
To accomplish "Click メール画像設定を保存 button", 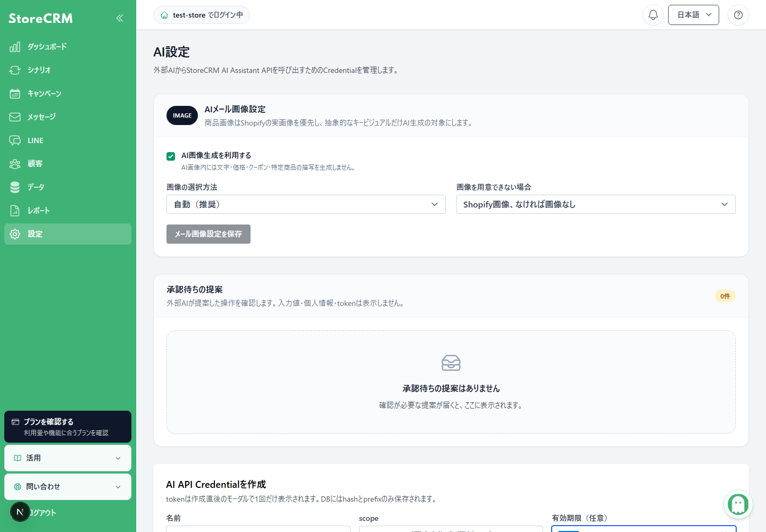I will click(x=209, y=234).
